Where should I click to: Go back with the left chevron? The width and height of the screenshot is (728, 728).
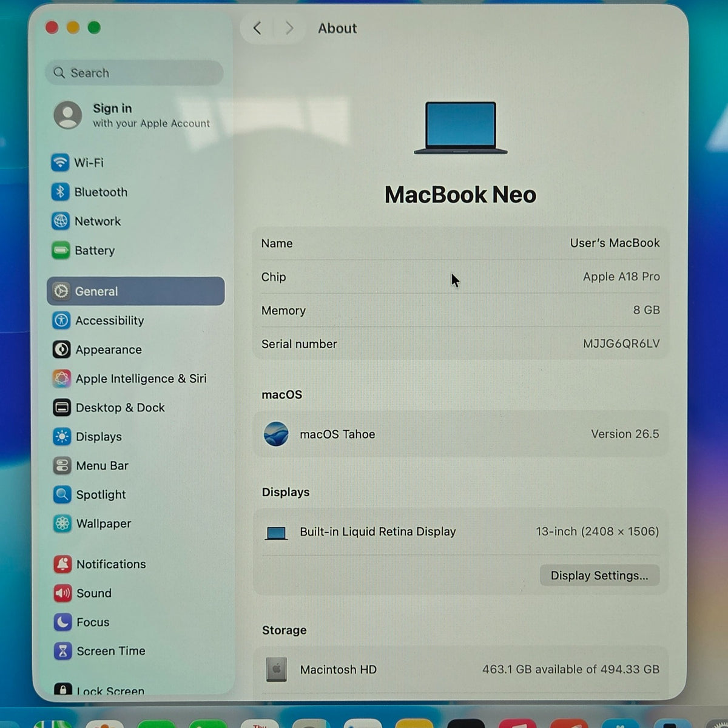[257, 28]
